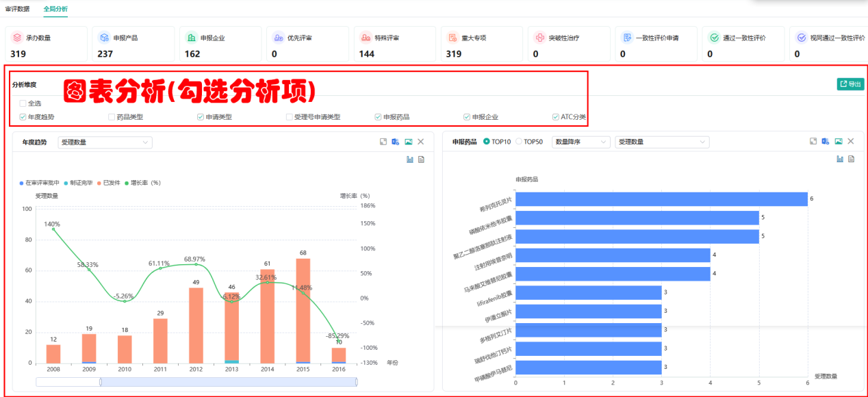Viewport: 868px width, 397px height.
Task: Expand the 申报药品 chart to fullscreen
Action: (813, 141)
